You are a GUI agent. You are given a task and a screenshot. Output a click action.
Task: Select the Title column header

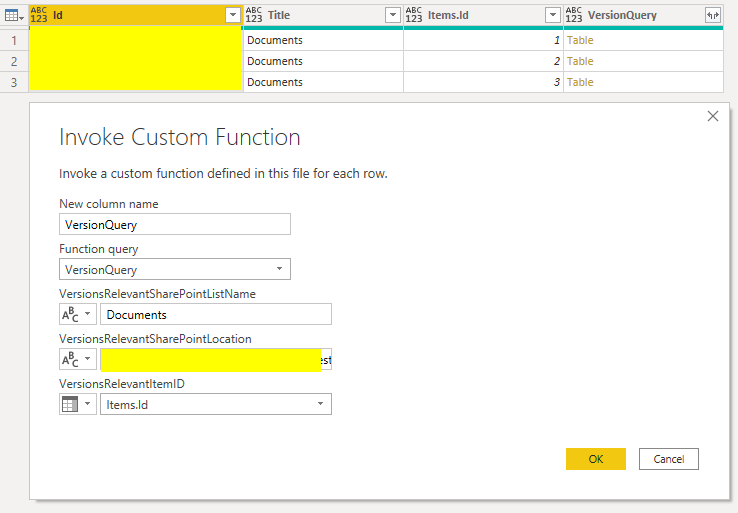323,15
